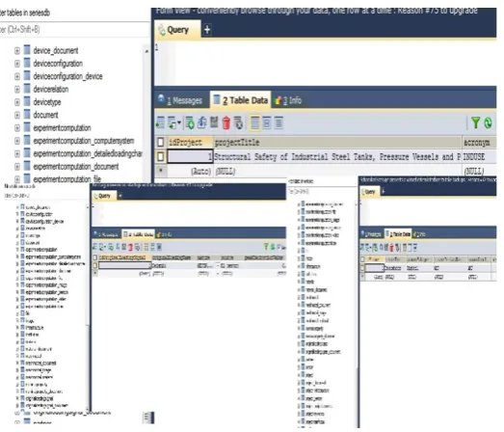Select idProject cell with value 1

[190, 156]
